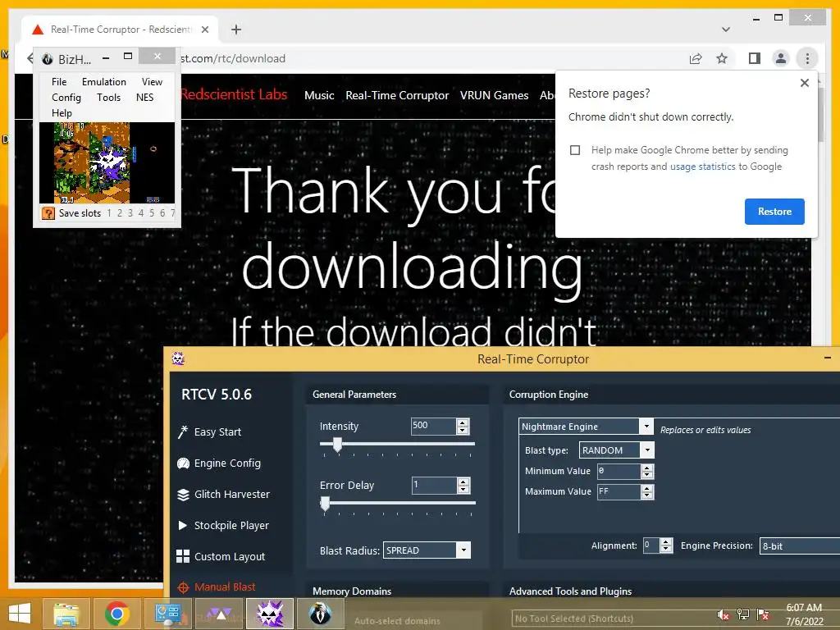Image resolution: width=840 pixels, height=630 pixels.
Task: Decrease Error Delay with down stepper arrow
Action: (463, 489)
